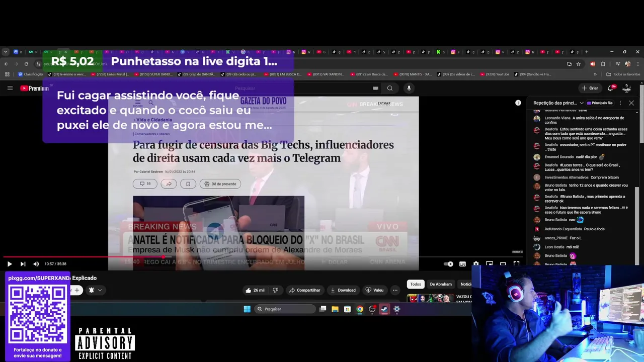This screenshot has height=362, width=644.
Task: Bookmark this page with star icon
Action: [579, 64]
